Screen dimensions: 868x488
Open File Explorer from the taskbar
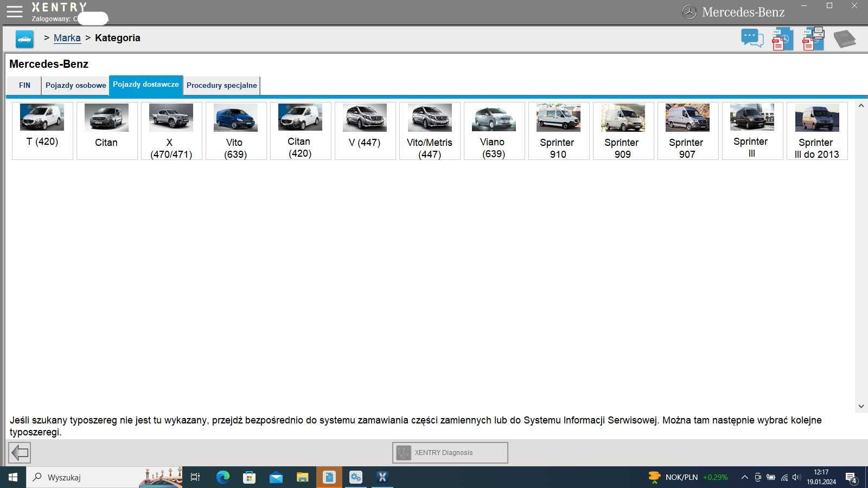(x=303, y=477)
